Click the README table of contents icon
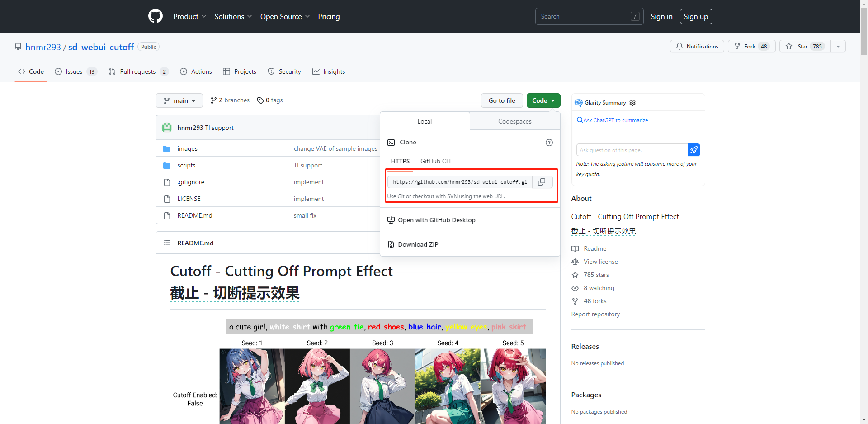 167,243
